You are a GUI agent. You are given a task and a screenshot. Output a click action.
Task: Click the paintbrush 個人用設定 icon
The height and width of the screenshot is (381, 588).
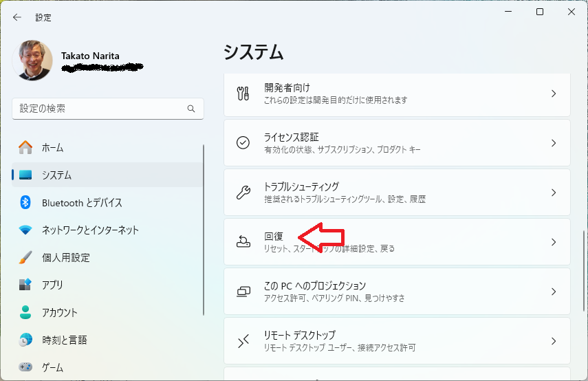tap(25, 257)
